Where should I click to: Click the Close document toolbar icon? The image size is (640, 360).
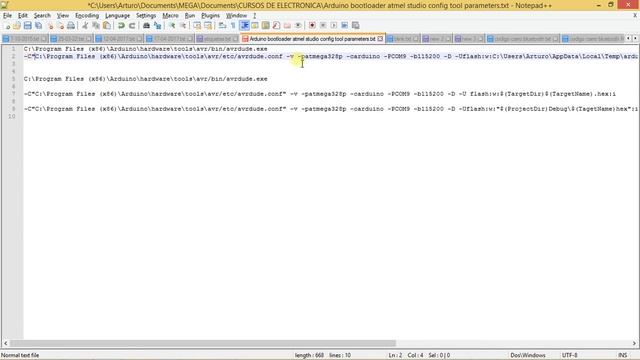pyautogui.click(x=50, y=26)
